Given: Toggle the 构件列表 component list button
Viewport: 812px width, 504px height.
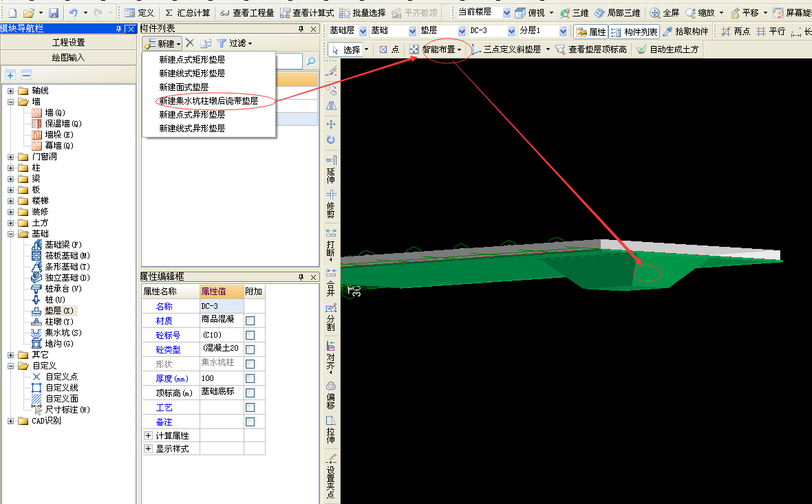Looking at the screenshot, I should click(x=634, y=32).
